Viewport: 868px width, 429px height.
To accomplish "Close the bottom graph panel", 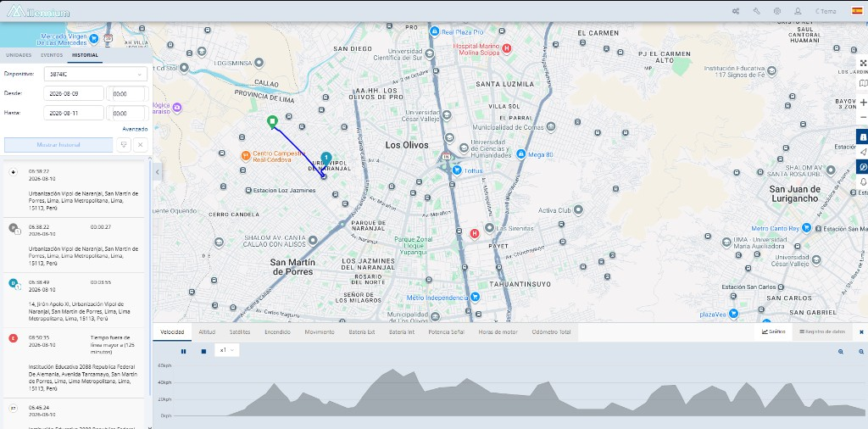I will [861, 332].
